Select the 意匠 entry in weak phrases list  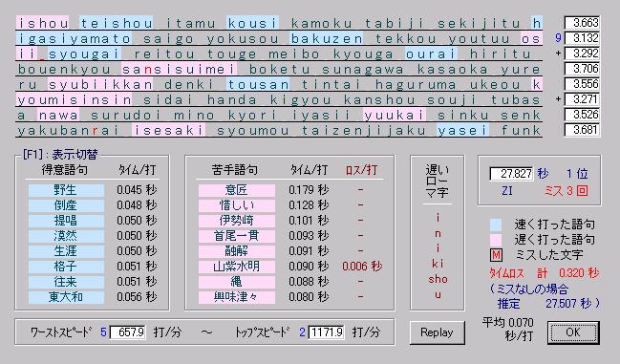click(x=237, y=190)
